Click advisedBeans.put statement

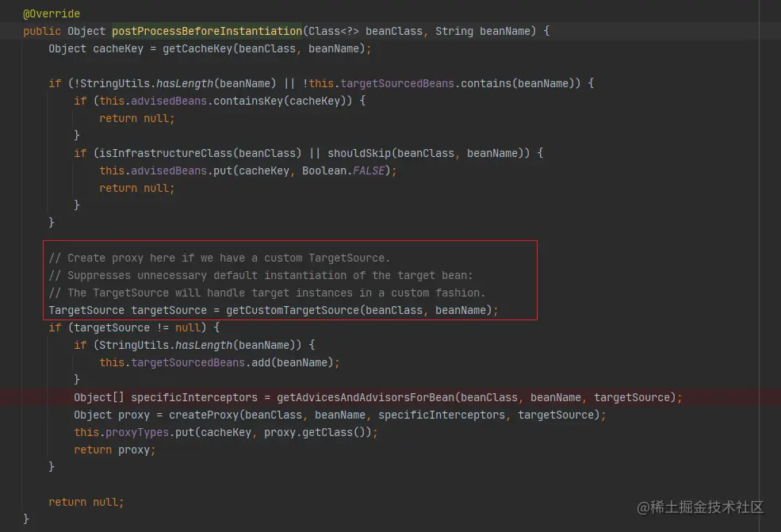pos(248,170)
